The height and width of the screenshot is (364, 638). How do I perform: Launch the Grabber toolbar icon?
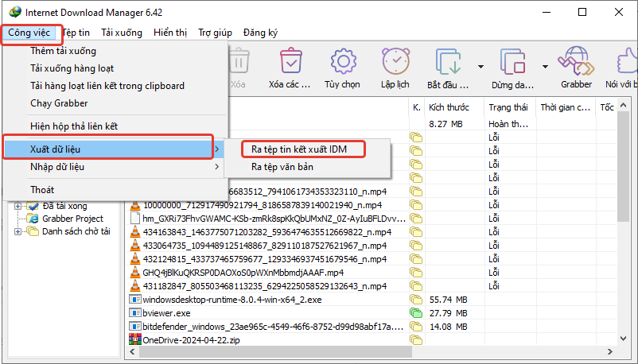click(x=576, y=61)
